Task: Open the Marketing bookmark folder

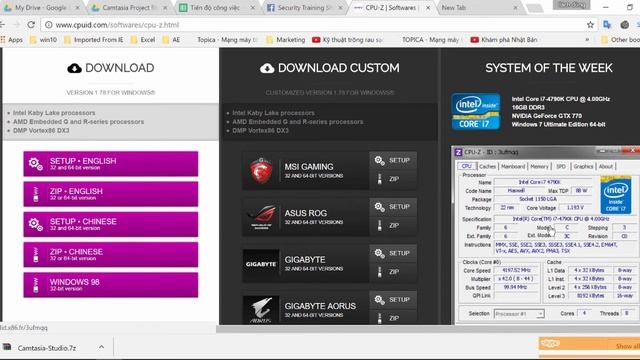Action: pyautogui.click(x=285, y=40)
